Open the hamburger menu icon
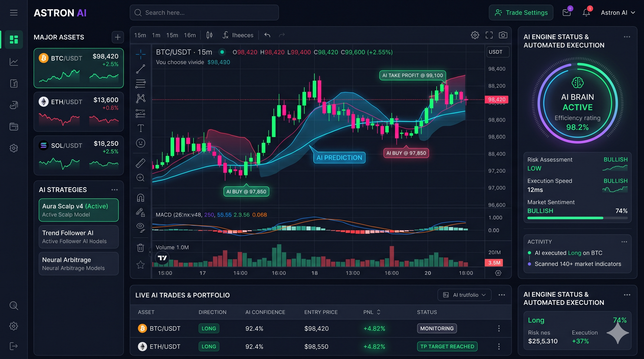This screenshot has width=644, height=359. point(14,13)
